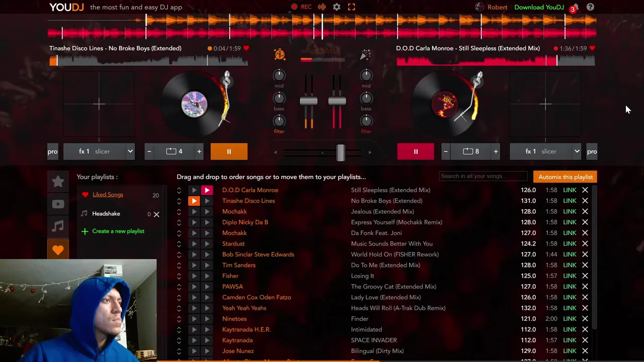
Task: Click right deck mid knob
Action: coord(366,75)
